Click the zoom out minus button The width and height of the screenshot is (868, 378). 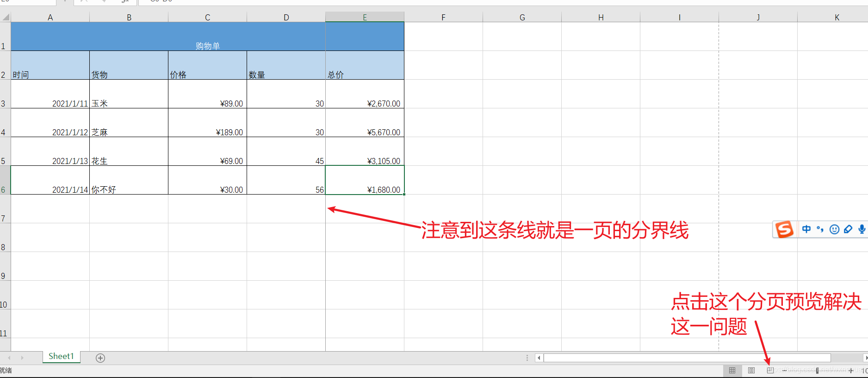coord(784,370)
